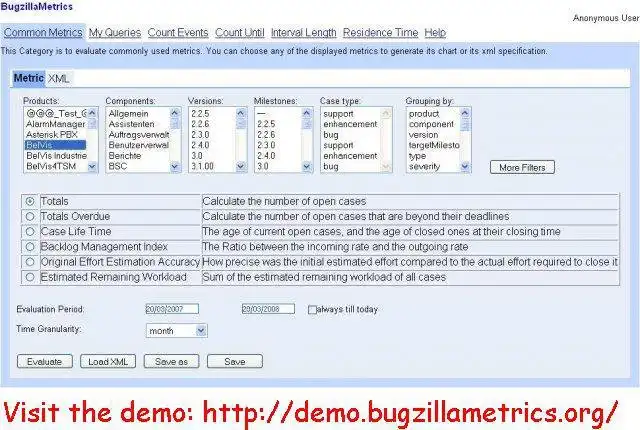Select version in Grouping by list
640x430 pixels.
pyautogui.click(x=433, y=135)
